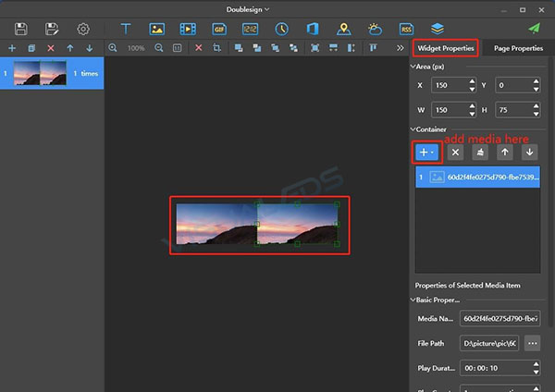Select page 1 thumbnail in the page list
This screenshot has height=392, width=555.
tap(40, 73)
